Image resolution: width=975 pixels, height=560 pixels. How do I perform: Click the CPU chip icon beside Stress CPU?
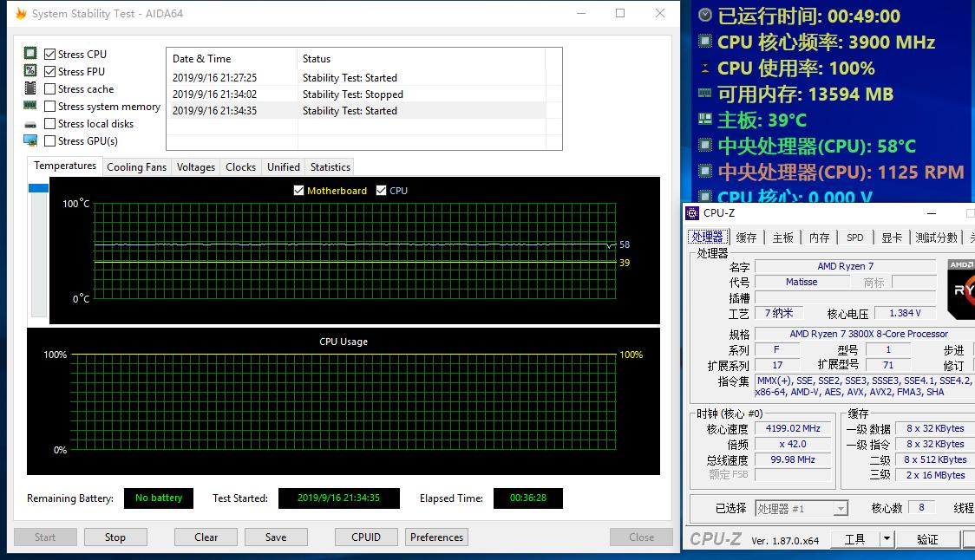(x=29, y=54)
